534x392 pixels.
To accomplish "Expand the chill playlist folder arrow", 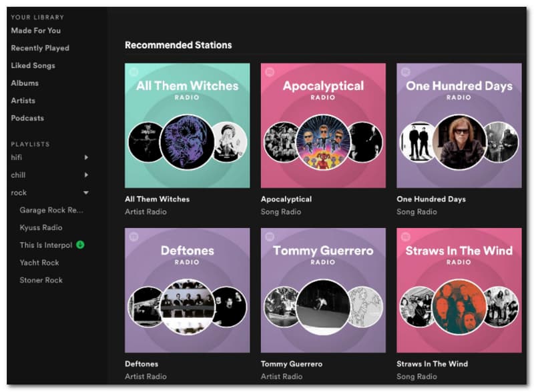I will [86, 175].
